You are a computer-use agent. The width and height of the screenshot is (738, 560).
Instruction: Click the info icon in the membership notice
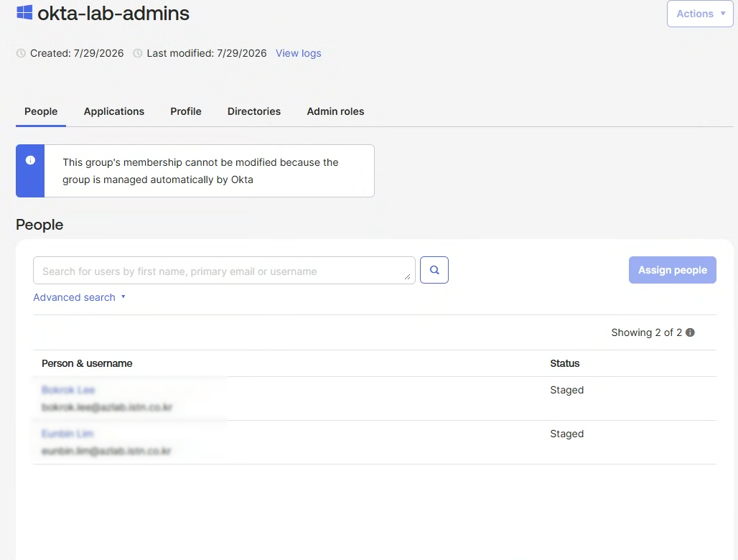[30, 160]
